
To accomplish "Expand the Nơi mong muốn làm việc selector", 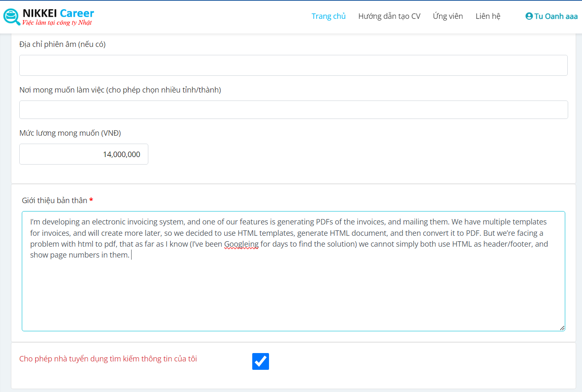I will [293, 110].
